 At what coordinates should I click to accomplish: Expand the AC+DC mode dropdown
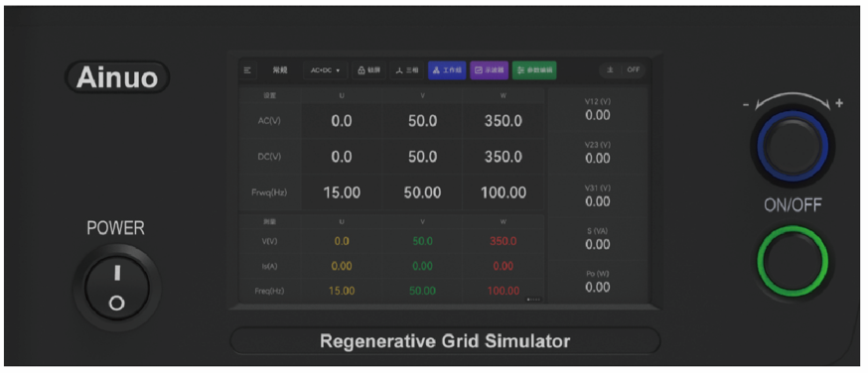point(325,70)
